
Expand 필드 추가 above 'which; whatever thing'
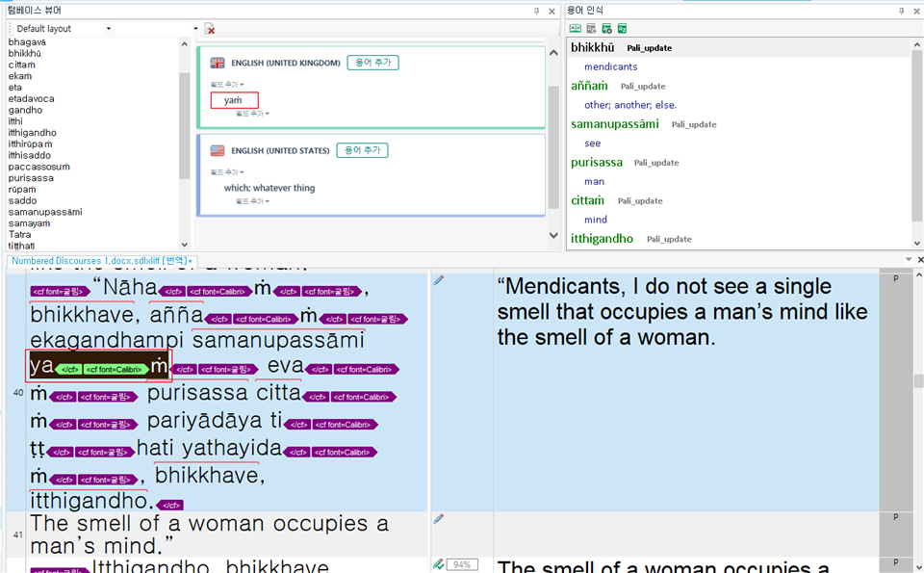tap(227, 172)
